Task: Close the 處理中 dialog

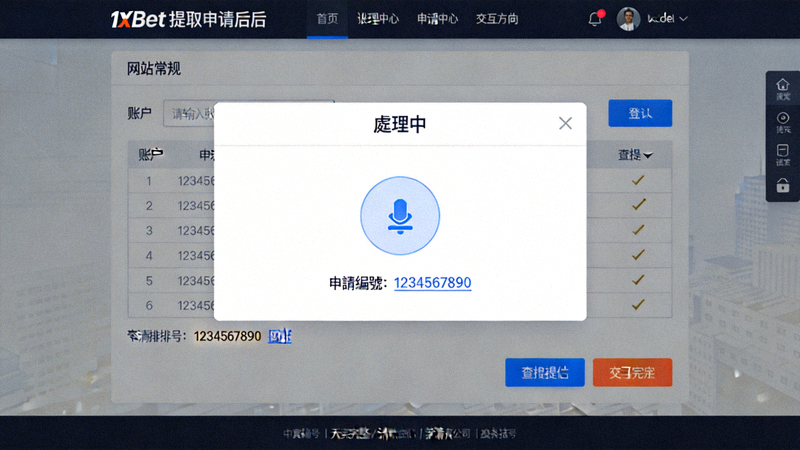Action: (565, 123)
